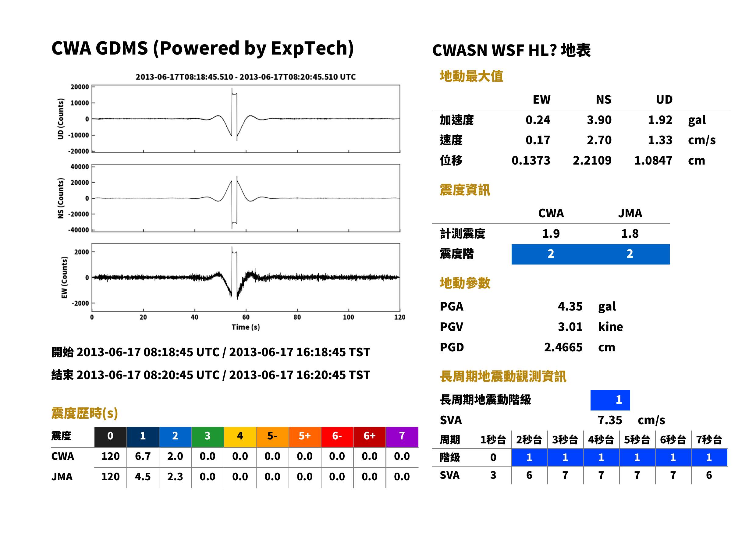Select the dark blue intensity 1 swatch
756x540 pixels.
143,437
